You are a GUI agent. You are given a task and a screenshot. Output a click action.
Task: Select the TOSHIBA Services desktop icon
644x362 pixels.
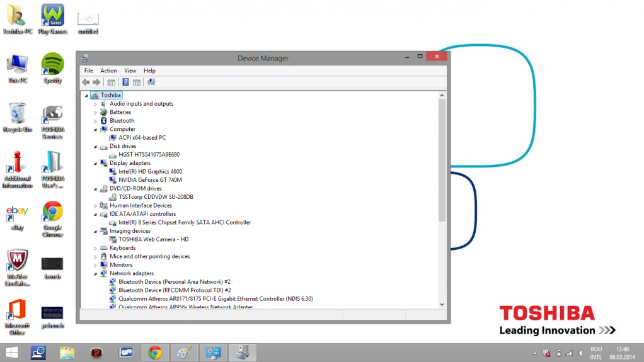pos(52,122)
